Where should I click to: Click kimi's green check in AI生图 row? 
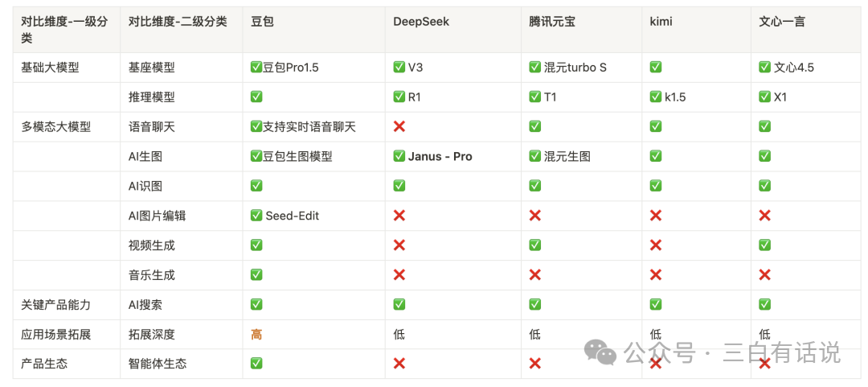(x=656, y=156)
